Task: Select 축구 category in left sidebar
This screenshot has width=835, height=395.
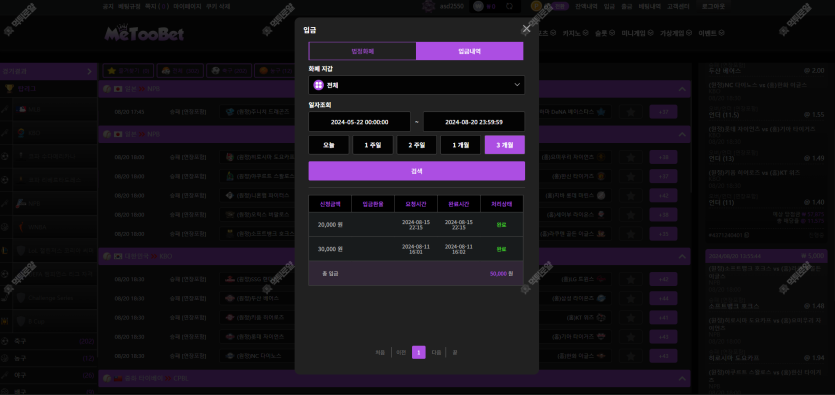Action: [x=48, y=341]
